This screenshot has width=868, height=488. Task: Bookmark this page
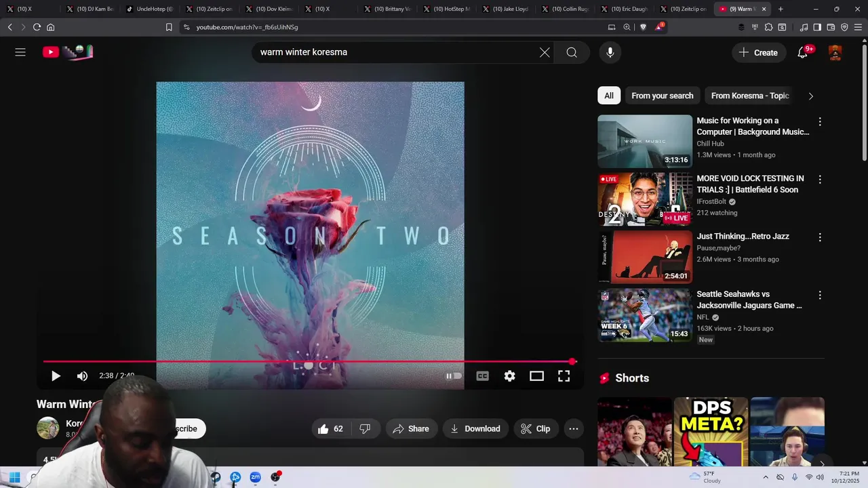coord(169,27)
